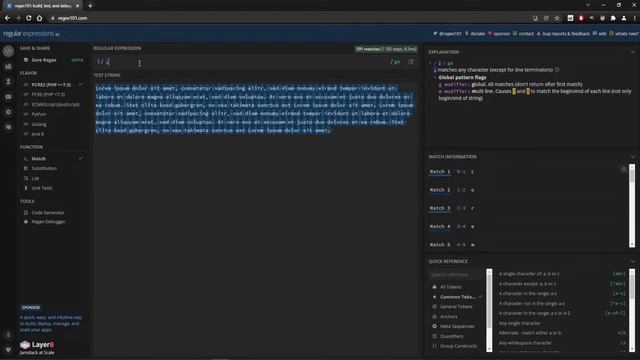The image size is (640, 360).
Task: Select Meta Sequences category
Action: click(456, 327)
